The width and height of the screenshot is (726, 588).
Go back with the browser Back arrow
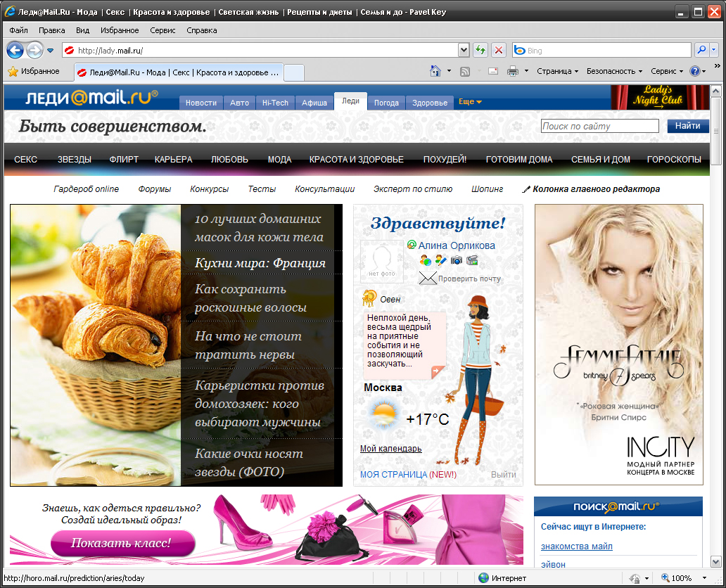pyautogui.click(x=15, y=50)
